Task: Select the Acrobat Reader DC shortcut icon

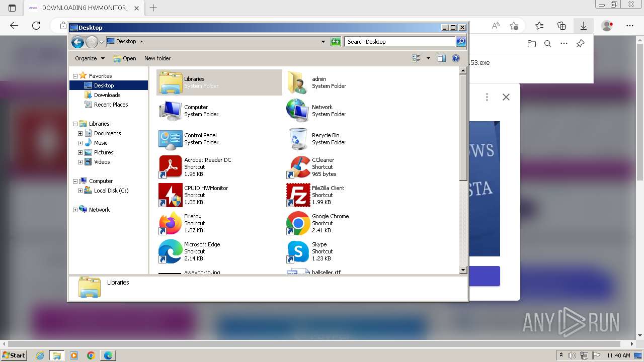Action: pos(170,167)
